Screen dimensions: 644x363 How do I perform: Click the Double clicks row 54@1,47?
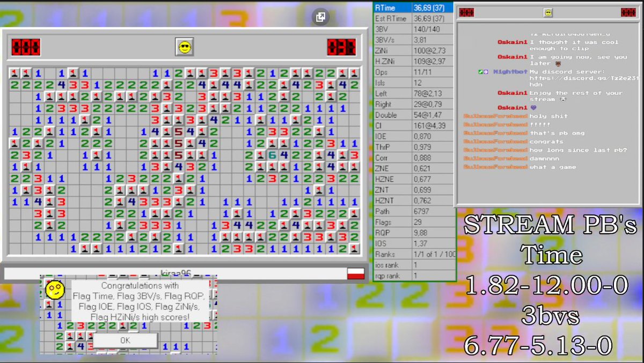[414, 115]
